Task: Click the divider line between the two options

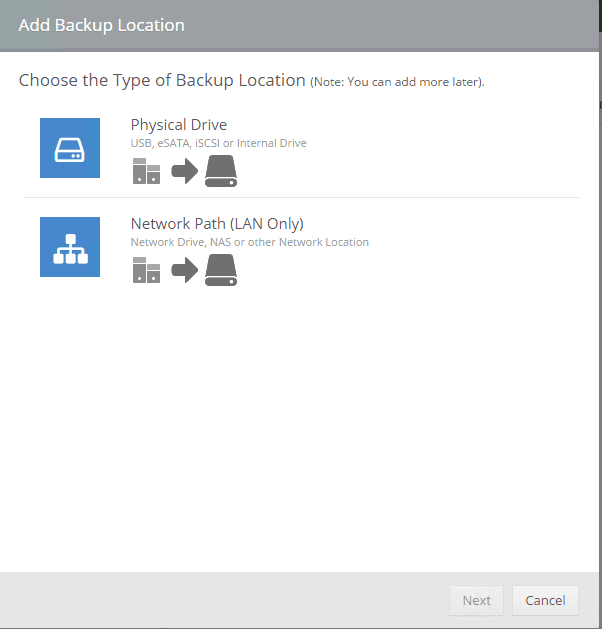Action: pos(300,197)
